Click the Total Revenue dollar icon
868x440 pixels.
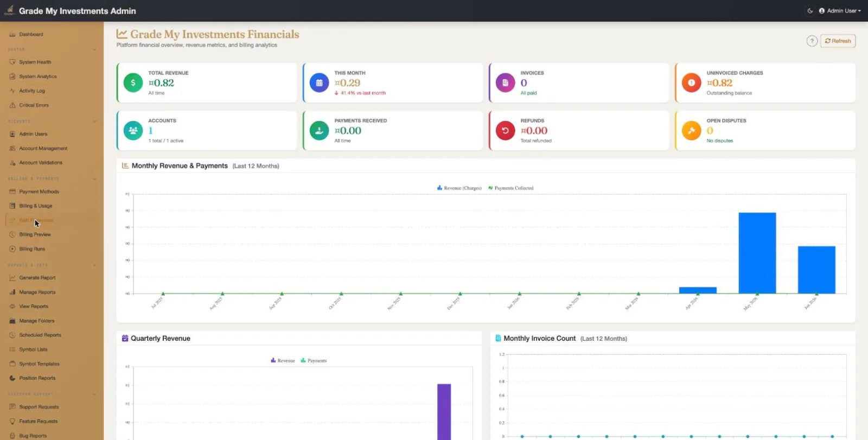click(x=133, y=83)
